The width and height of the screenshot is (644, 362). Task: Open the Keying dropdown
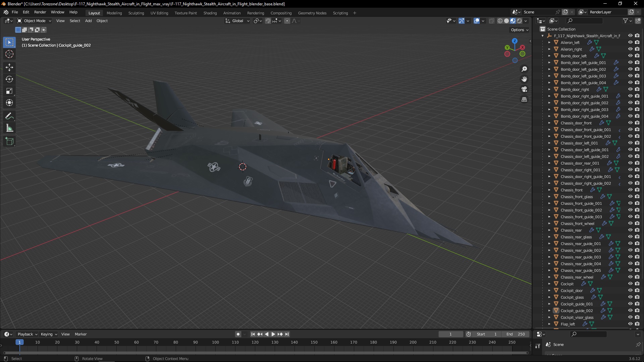tap(49, 334)
